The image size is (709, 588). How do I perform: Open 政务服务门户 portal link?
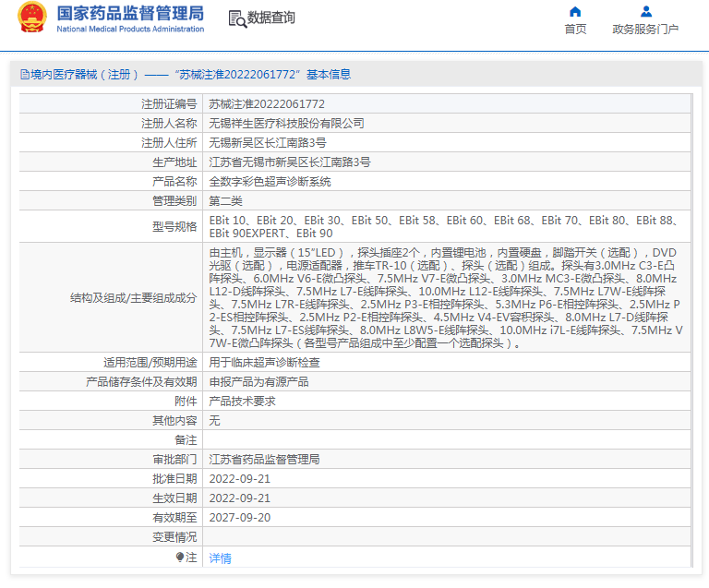click(645, 29)
